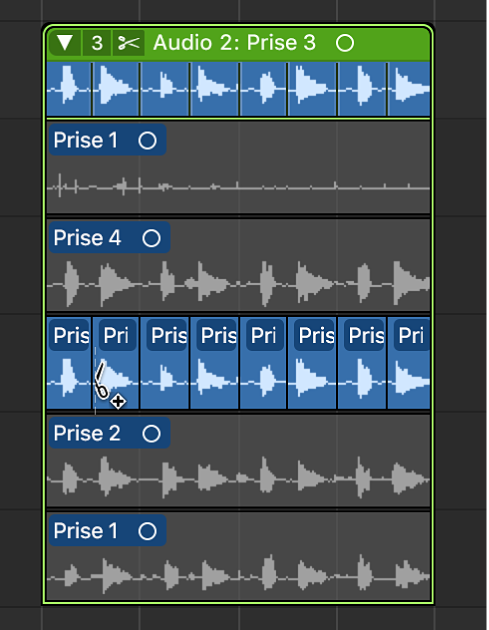
Task: Click the Audio 2: Prise 3 folder title
Action: pos(234,43)
